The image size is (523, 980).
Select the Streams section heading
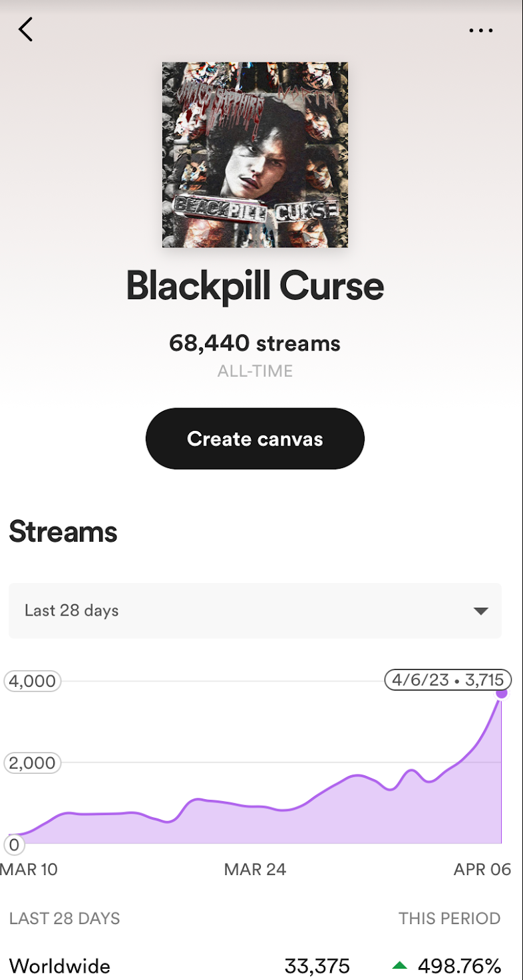[x=63, y=531]
